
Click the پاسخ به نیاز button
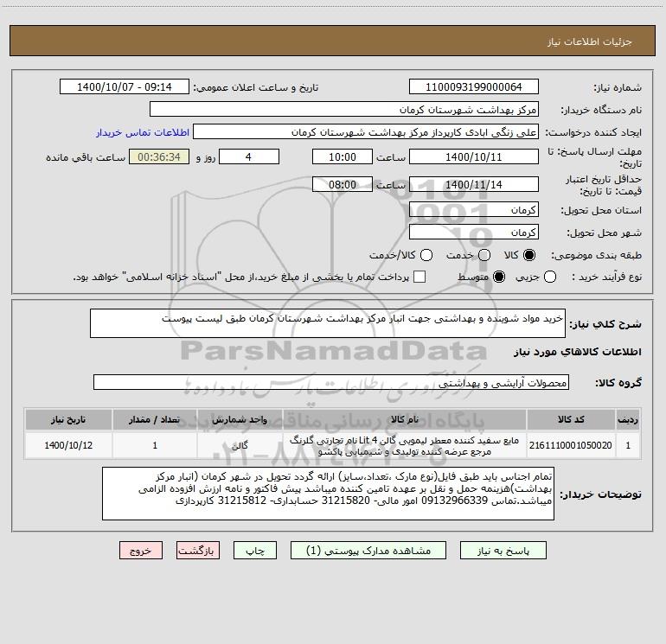tap(503, 551)
